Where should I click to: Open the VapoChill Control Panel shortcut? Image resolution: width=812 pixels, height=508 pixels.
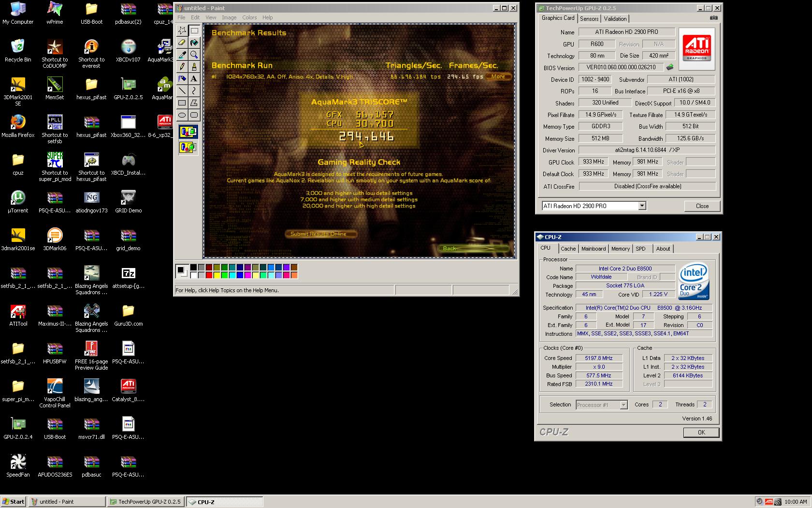point(55,393)
